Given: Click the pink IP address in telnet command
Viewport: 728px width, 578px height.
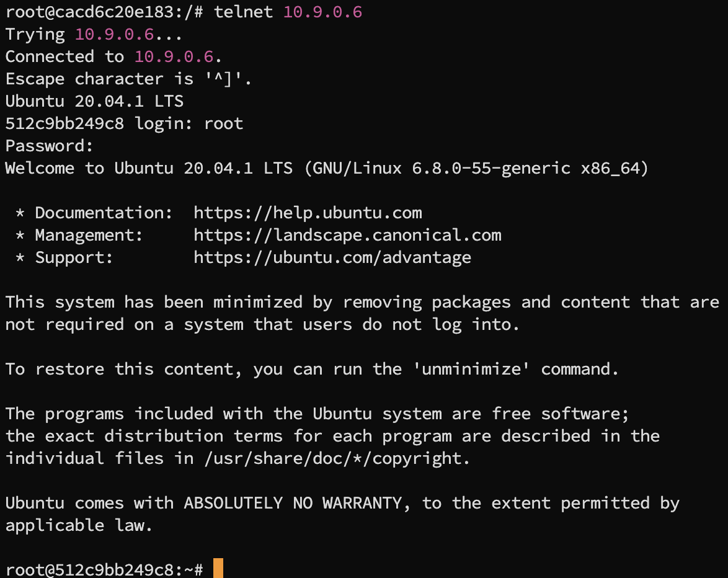Looking at the screenshot, I should 322,12.
